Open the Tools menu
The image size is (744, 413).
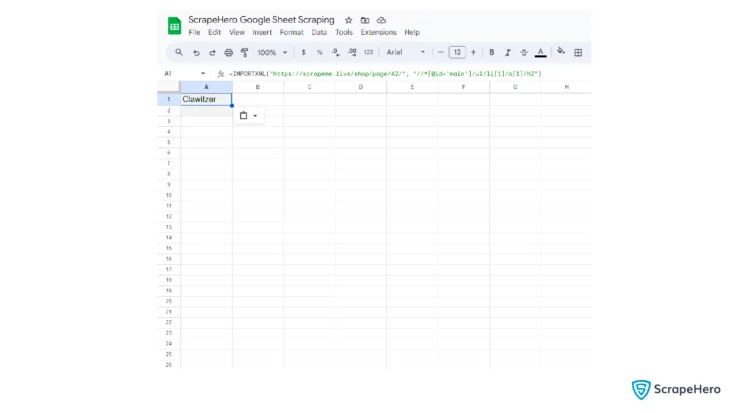(x=344, y=32)
